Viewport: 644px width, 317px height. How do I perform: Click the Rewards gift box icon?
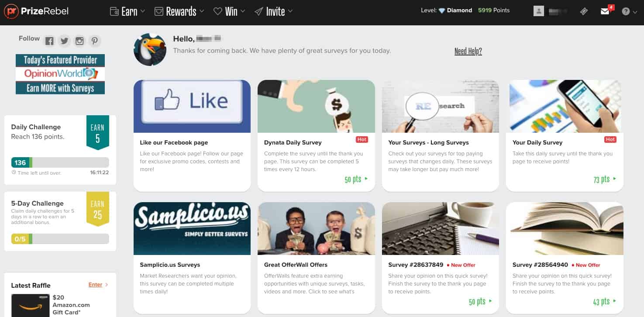click(159, 11)
